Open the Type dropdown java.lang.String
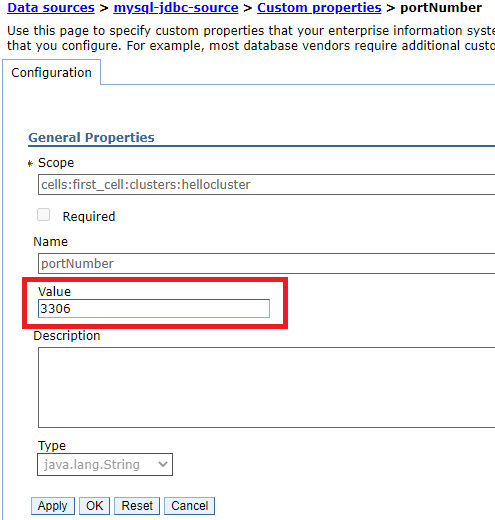The height and width of the screenshot is (520, 495). coord(105,464)
